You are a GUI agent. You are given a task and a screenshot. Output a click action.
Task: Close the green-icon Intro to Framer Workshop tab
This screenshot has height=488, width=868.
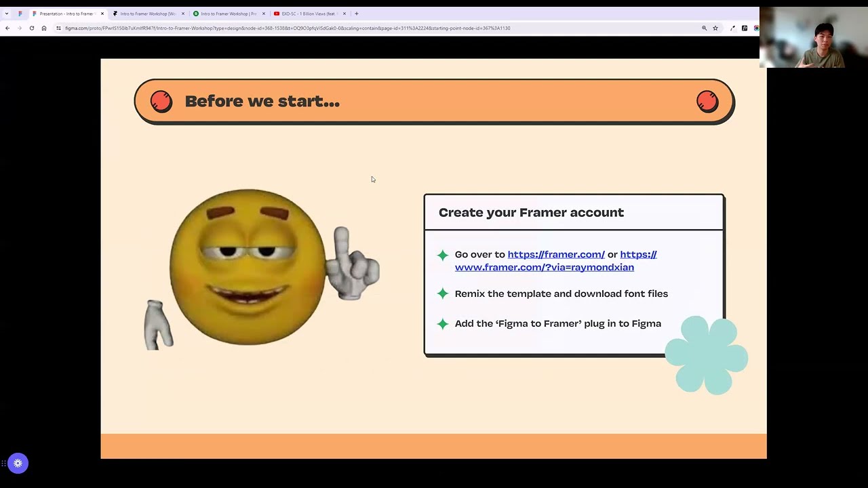pyautogui.click(x=264, y=14)
